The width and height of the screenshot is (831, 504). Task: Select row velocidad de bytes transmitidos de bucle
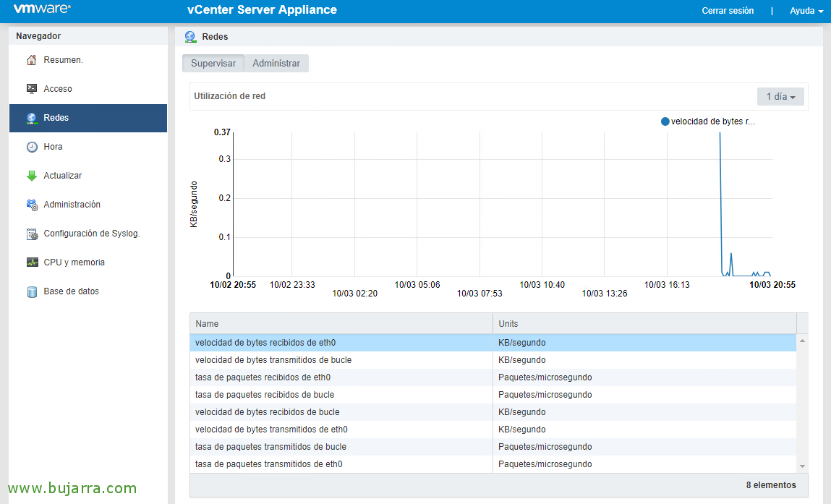click(493, 360)
